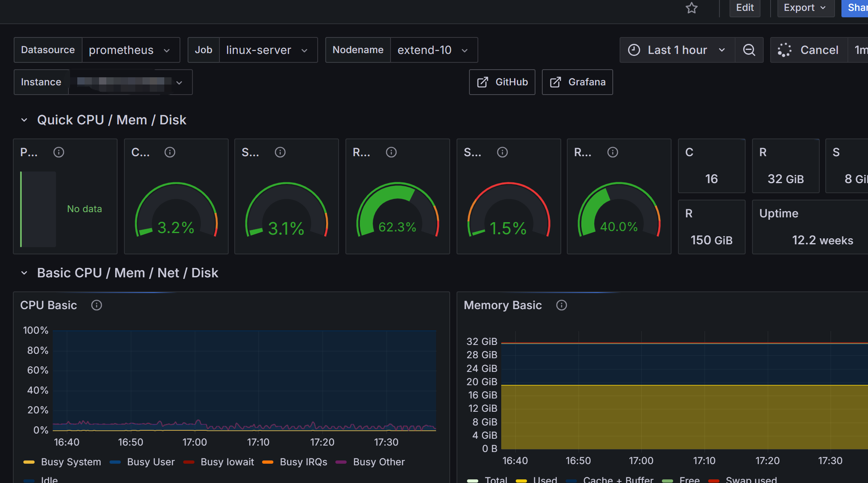This screenshot has height=483, width=868.
Task: Click info icon on the No data panel
Action: click(59, 152)
